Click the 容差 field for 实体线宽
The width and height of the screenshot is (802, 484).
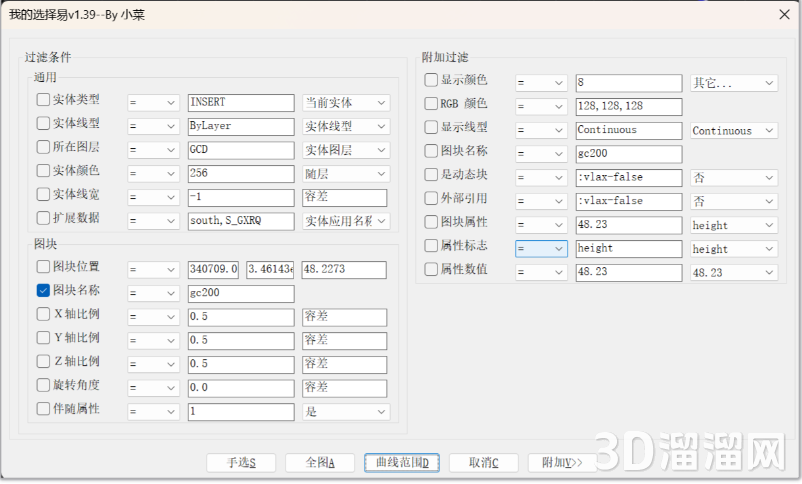pos(344,197)
